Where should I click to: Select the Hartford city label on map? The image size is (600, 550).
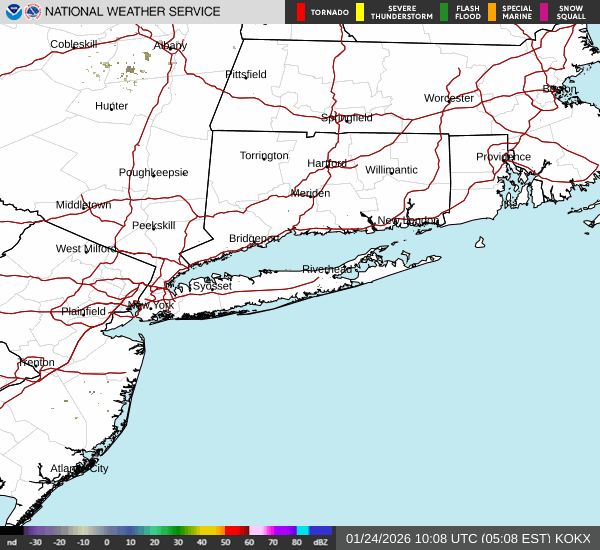[326, 163]
